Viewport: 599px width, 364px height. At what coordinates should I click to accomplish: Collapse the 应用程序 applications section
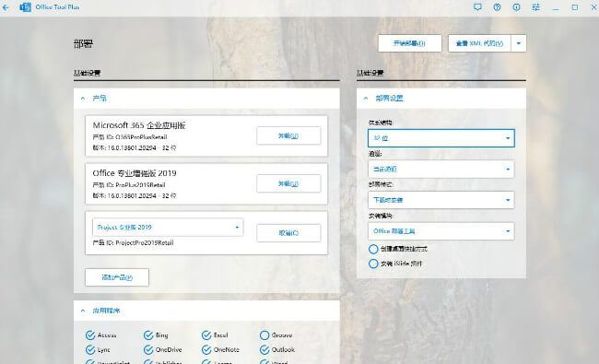[83, 311]
